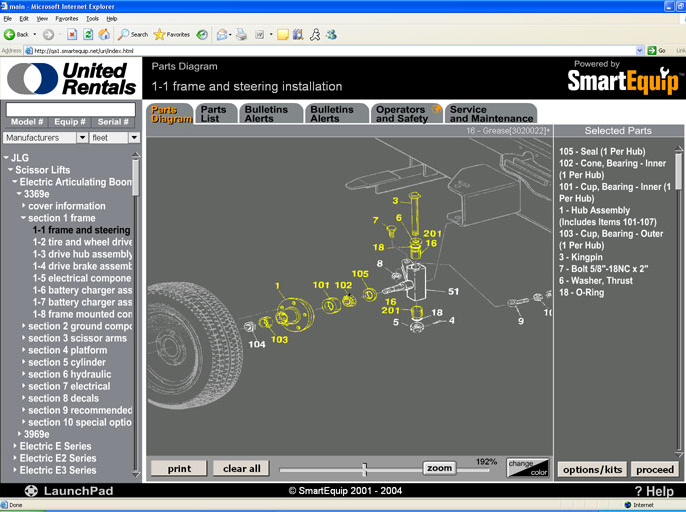
Task: Click the print button
Action: [x=179, y=468]
